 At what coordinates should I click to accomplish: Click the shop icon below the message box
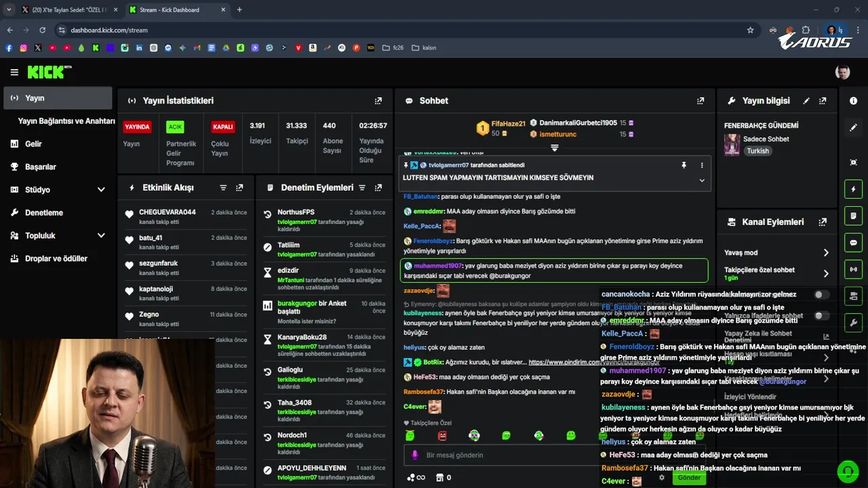[x=439, y=477]
